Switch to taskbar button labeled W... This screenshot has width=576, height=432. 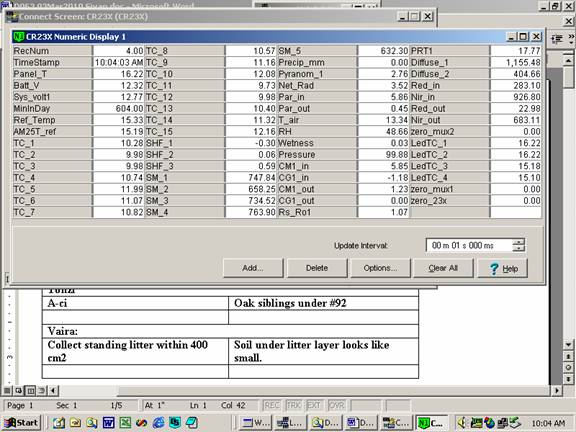(x=255, y=423)
